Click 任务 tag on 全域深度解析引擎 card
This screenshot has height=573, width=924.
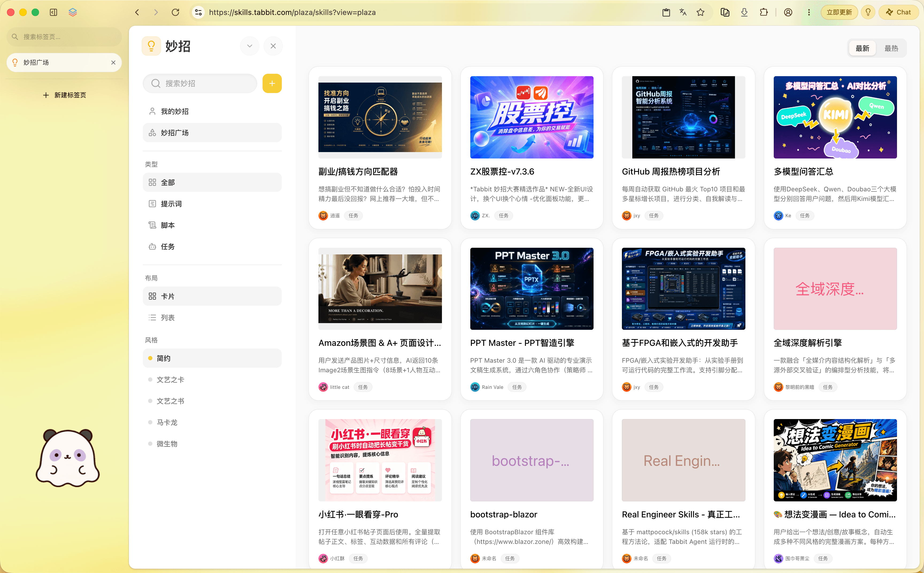click(x=828, y=387)
